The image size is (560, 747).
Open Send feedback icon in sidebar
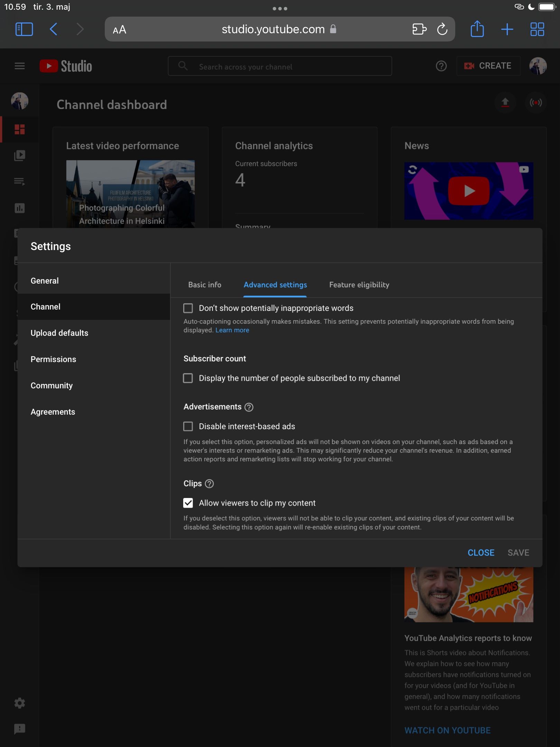click(20, 729)
